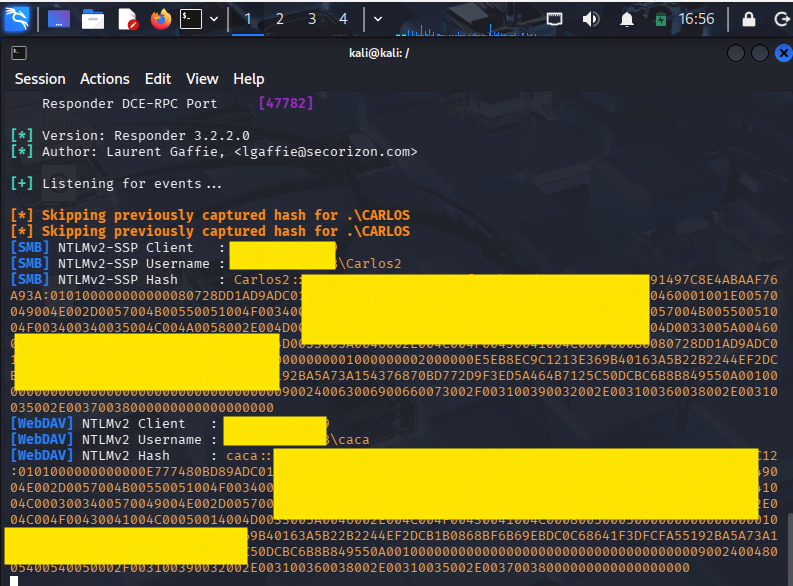The height and width of the screenshot is (586, 793).
Task: Open the View menu
Action: pos(202,79)
